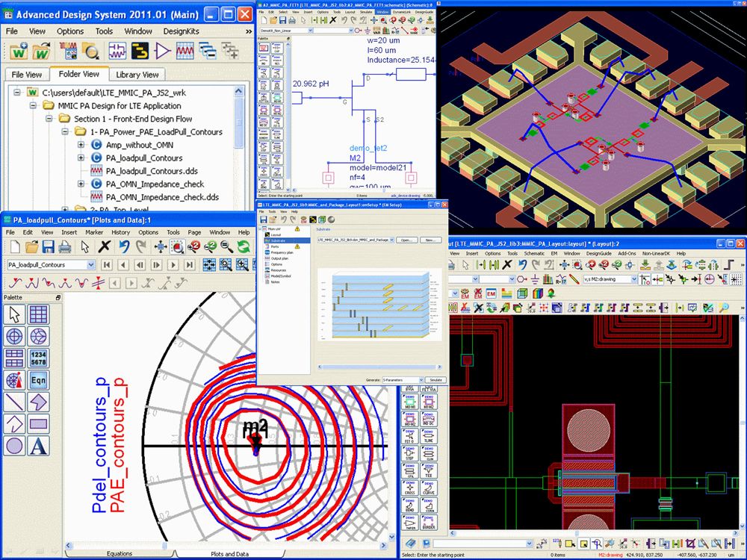The width and height of the screenshot is (747, 560).
Task: Undo in the Data Display window
Action: 124,246
